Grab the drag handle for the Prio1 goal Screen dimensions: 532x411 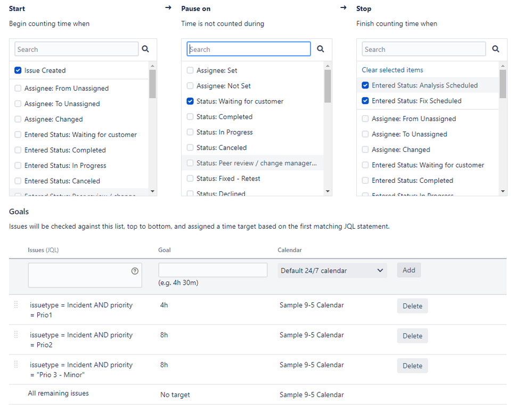coord(16,305)
